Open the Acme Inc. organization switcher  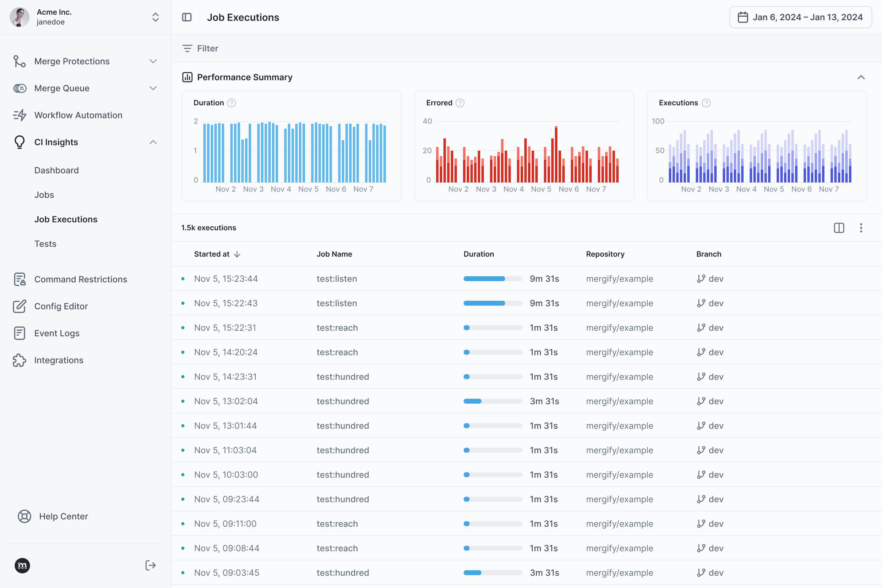(x=155, y=17)
